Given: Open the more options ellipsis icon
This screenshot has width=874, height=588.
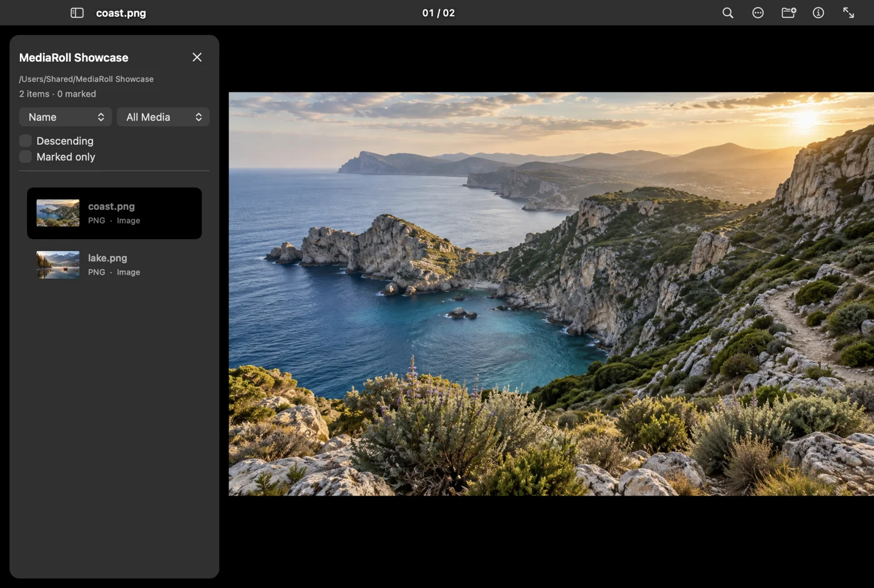Looking at the screenshot, I should (758, 12).
